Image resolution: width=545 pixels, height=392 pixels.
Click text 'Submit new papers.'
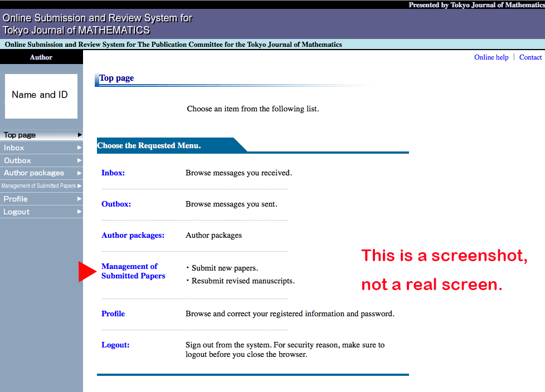[x=225, y=268]
